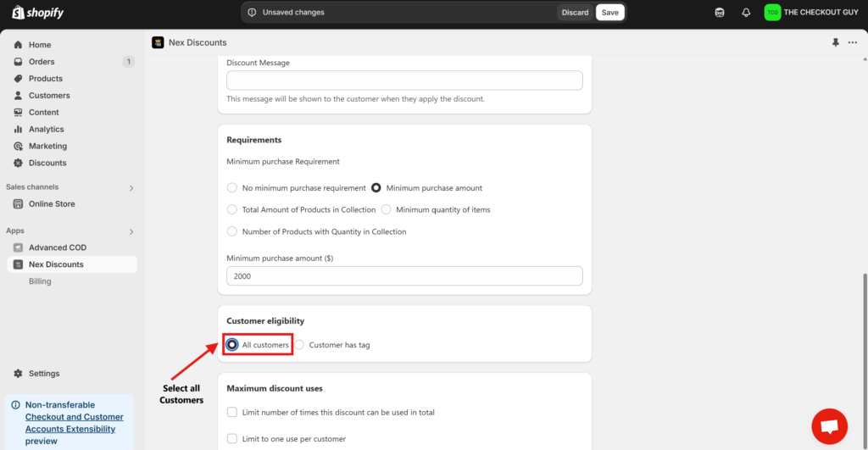The height and width of the screenshot is (450, 868).
Task: Click the Advanced COD app icon
Action: click(19, 247)
